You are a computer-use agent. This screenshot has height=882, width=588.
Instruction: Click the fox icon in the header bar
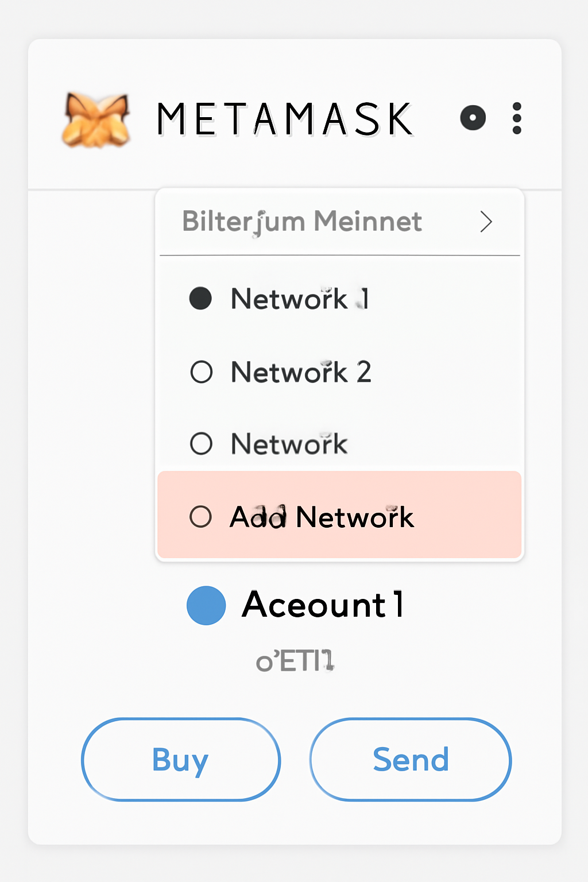tap(96, 118)
